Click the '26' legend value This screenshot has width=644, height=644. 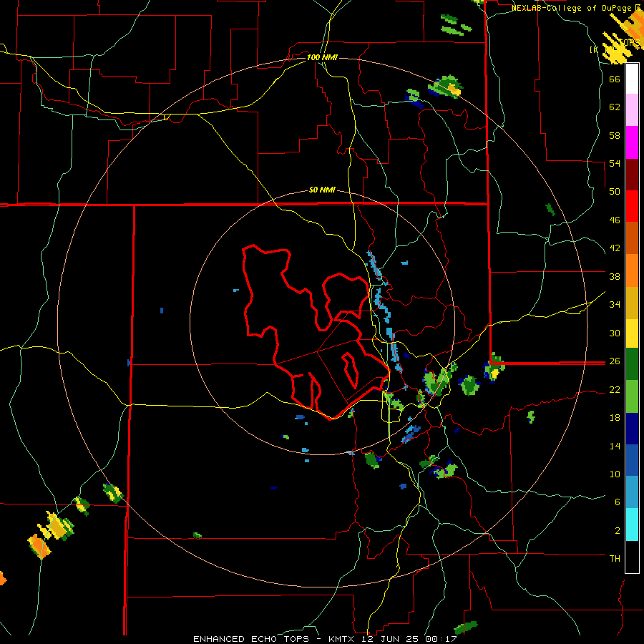pyautogui.click(x=615, y=361)
